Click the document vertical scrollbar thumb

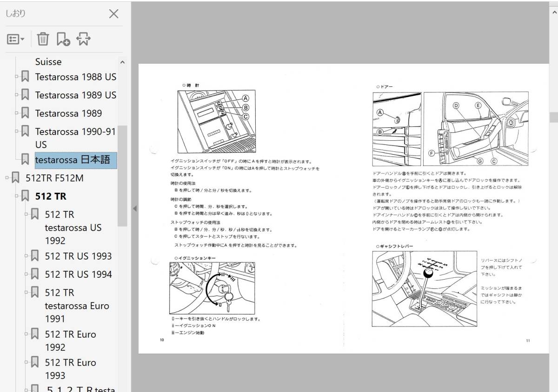pos(553,117)
